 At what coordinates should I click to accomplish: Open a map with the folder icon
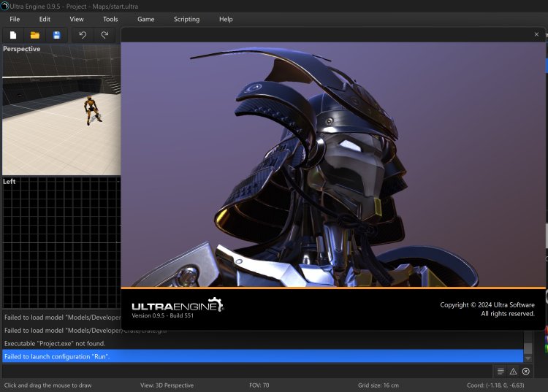click(x=34, y=35)
